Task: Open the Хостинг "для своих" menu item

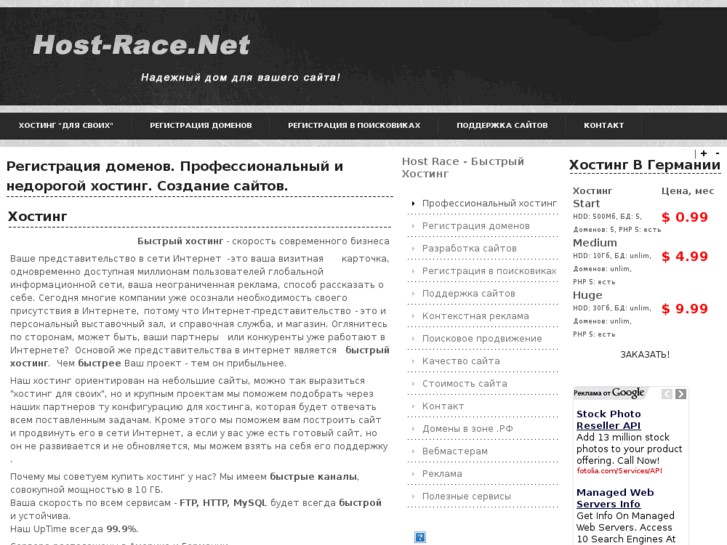Action: (66, 125)
